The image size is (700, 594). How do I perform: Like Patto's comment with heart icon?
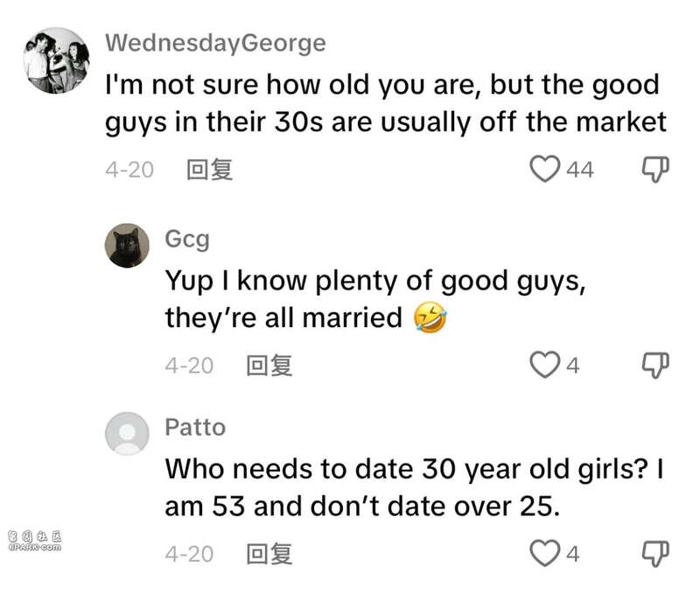[544, 554]
